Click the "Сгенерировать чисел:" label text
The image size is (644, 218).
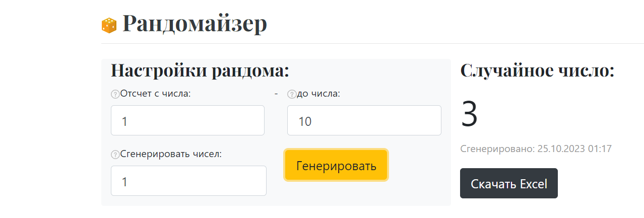(x=171, y=154)
